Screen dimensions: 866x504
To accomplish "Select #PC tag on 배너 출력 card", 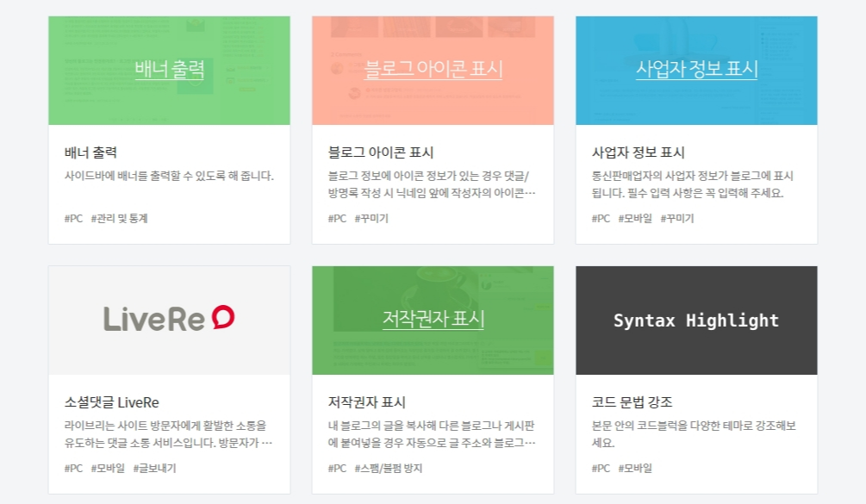I will coord(73,219).
